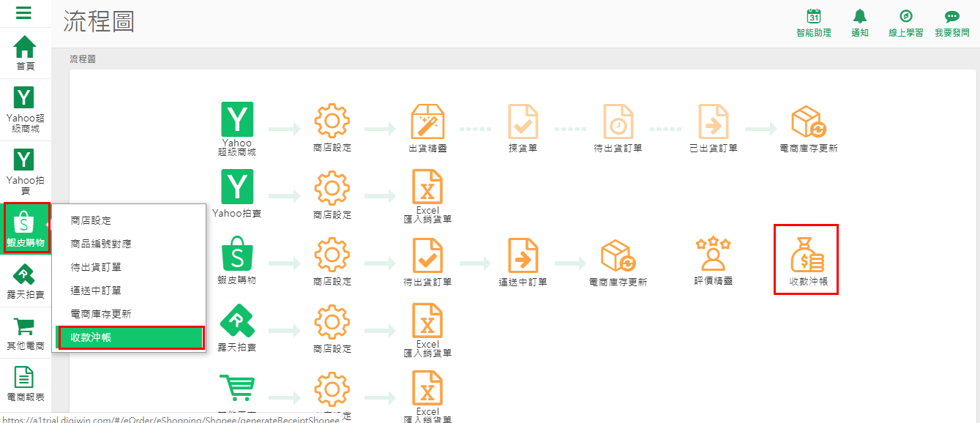Choose 待出貨訂單 in the flyout menu
The image size is (980, 423).
(x=96, y=267)
